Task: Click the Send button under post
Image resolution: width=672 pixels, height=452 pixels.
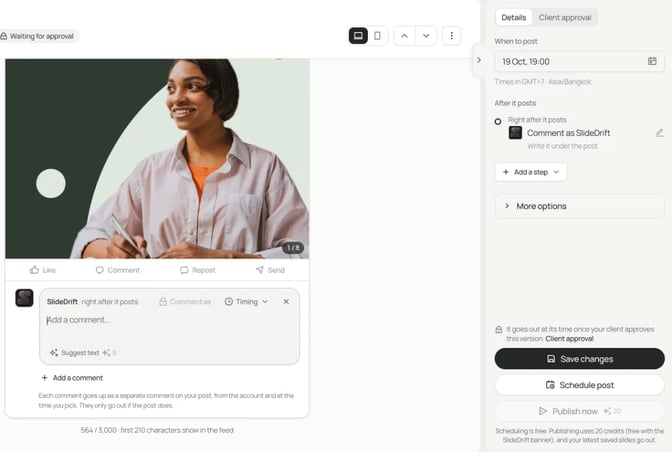Action: click(x=270, y=270)
